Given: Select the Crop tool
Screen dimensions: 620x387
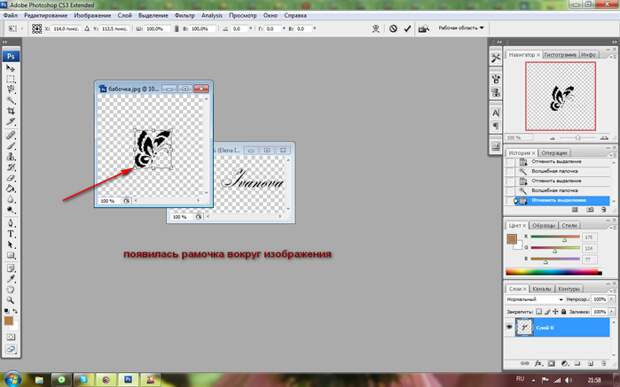Looking at the screenshot, I should [x=11, y=111].
